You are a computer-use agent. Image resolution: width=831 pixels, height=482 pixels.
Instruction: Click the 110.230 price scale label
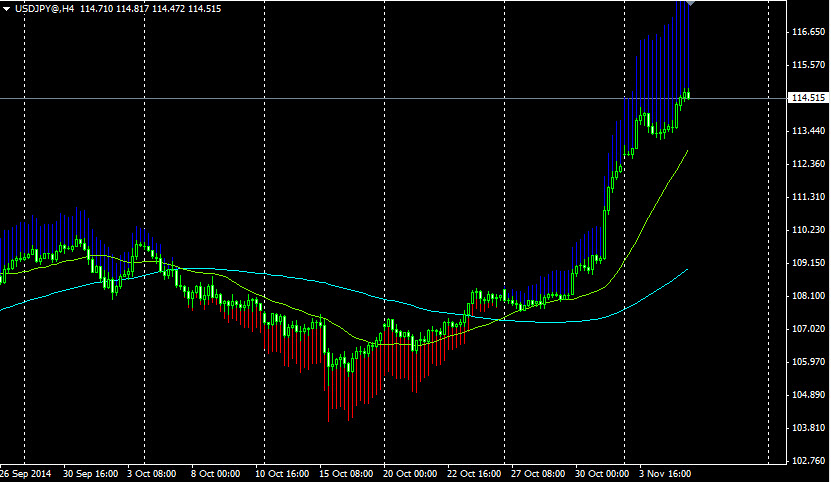pos(808,230)
